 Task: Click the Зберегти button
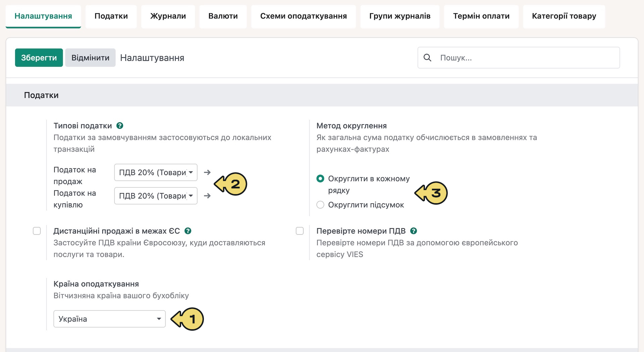[39, 58]
